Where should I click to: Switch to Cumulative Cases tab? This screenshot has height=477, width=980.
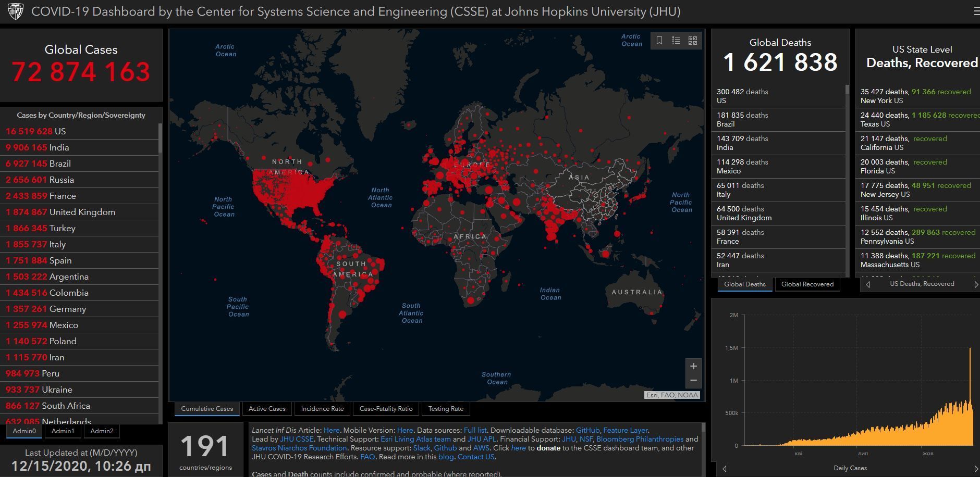(x=207, y=409)
